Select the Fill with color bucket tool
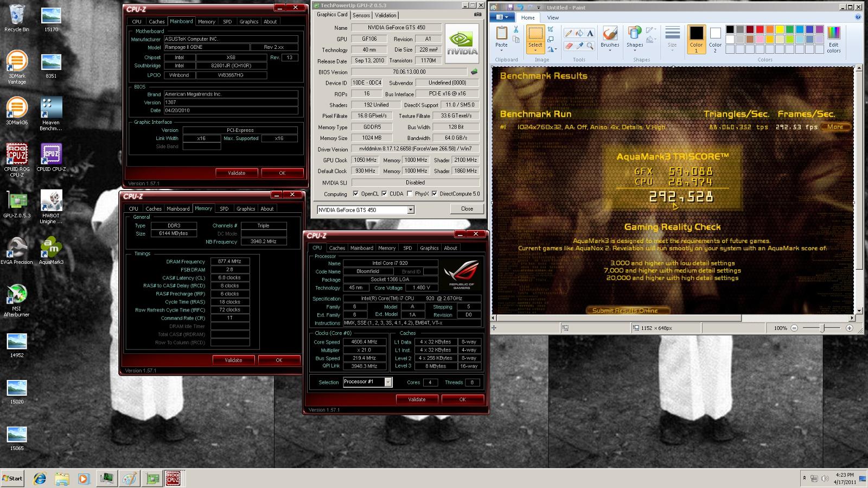 point(579,34)
